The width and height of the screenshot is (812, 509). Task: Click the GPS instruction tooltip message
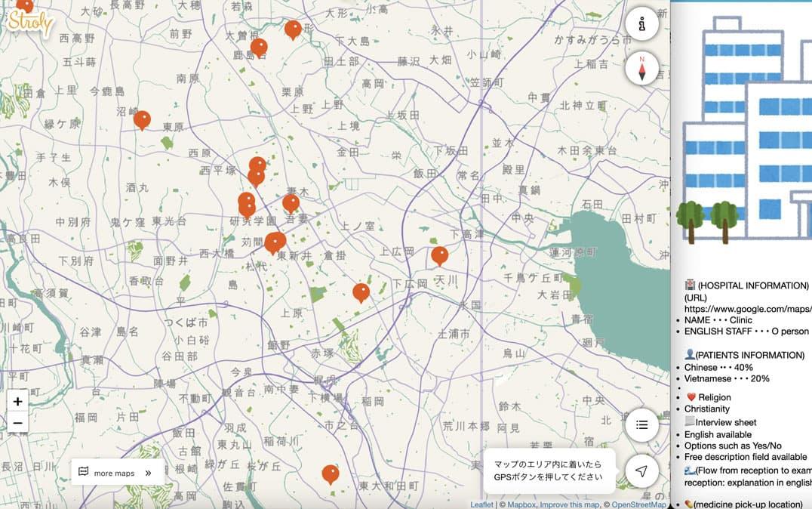[x=549, y=470]
